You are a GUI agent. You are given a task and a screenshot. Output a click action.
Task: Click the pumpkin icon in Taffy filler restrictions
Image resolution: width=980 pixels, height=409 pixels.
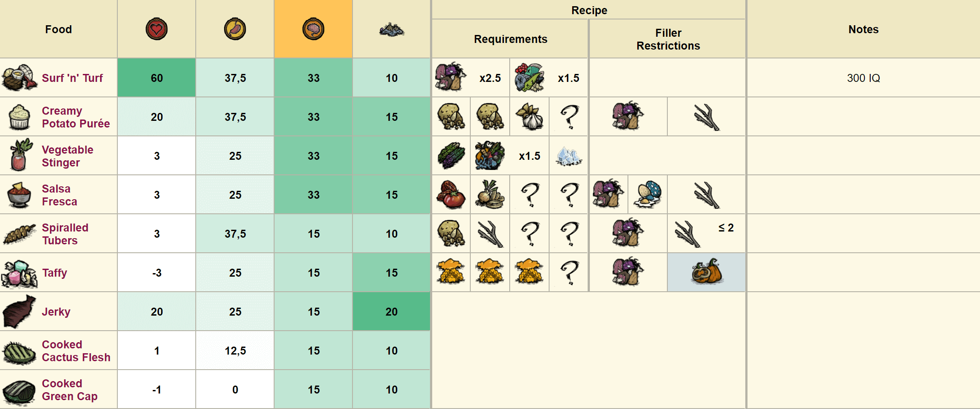(706, 272)
